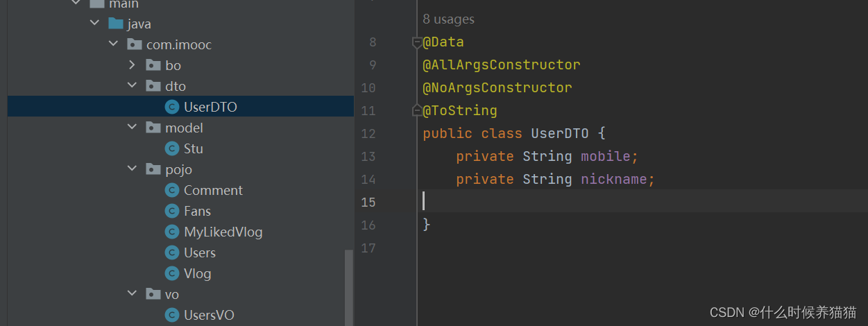Viewport: 868px width, 326px height.
Task: Toggle the fold marker beside @ToString
Action: [417, 110]
